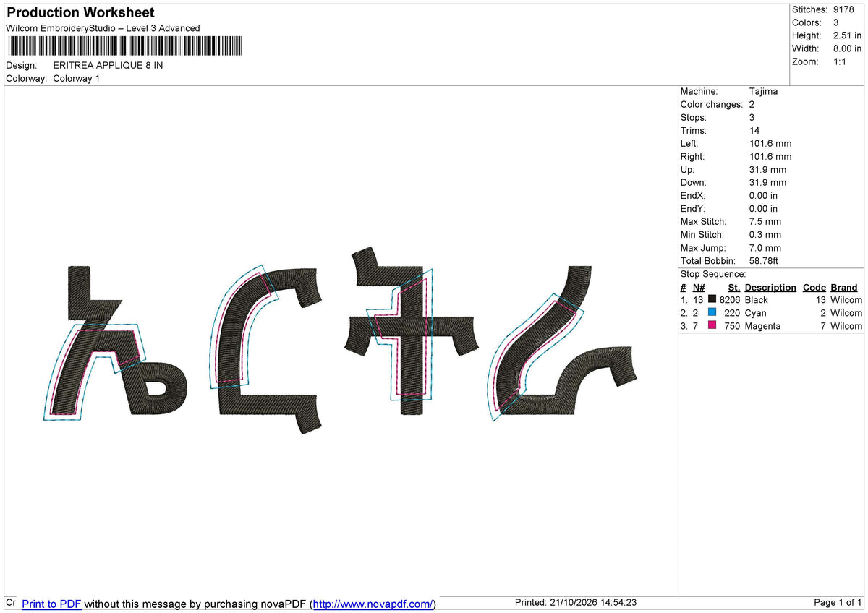The height and width of the screenshot is (613, 868).
Task: Click the 'Color changes:' label
Action: (x=712, y=105)
